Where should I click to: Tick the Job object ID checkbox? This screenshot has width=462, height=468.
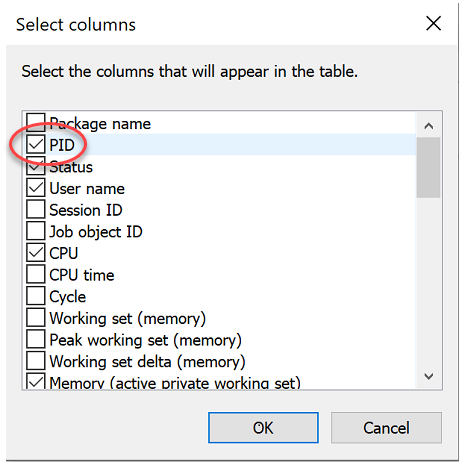tap(36, 231)
